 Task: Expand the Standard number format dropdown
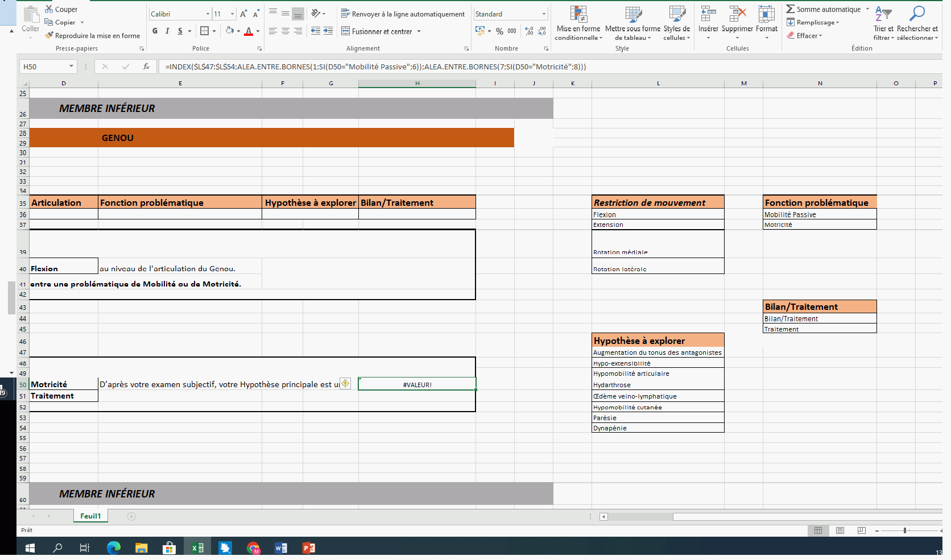[544, 14]
